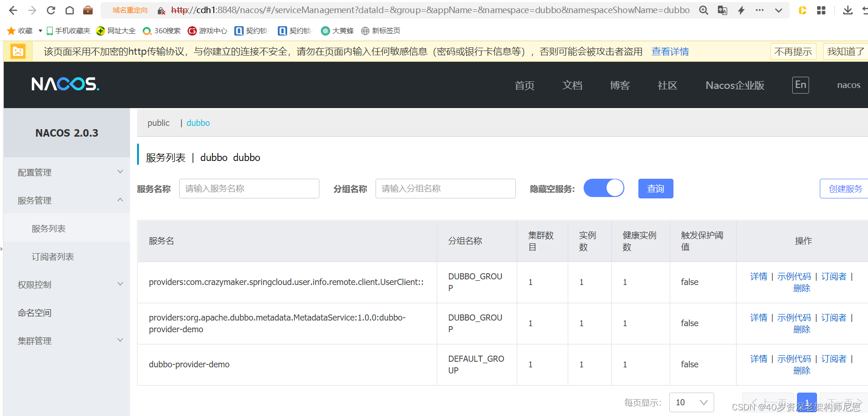The image size is (868, 416).
Task: Select 订阅者列表 in the sidebar
Action: 67,256
